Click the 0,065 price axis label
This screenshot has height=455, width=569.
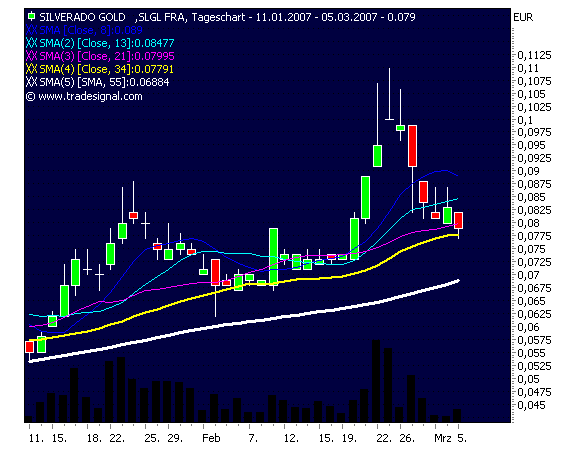point(531,301)
